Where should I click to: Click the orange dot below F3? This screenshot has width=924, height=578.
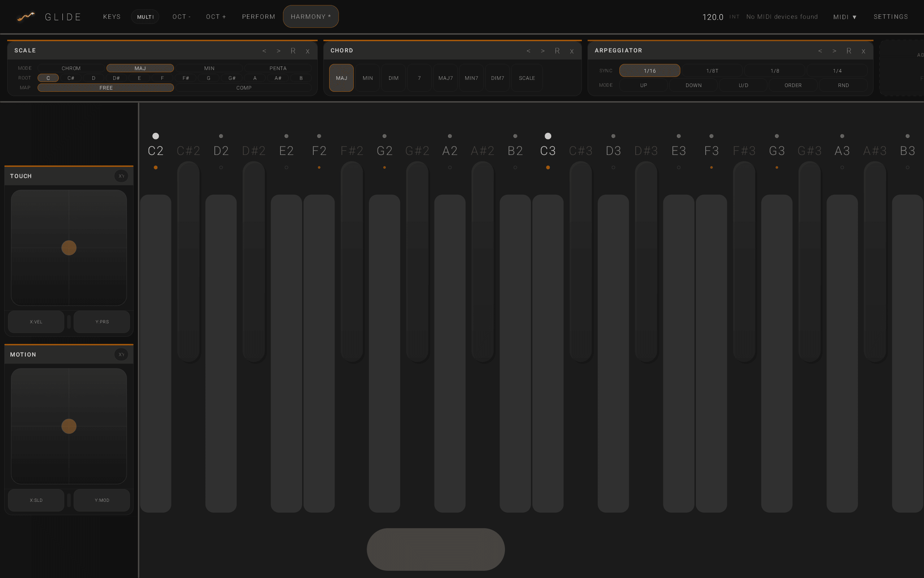pyautogui.click(x=711, y=167)
